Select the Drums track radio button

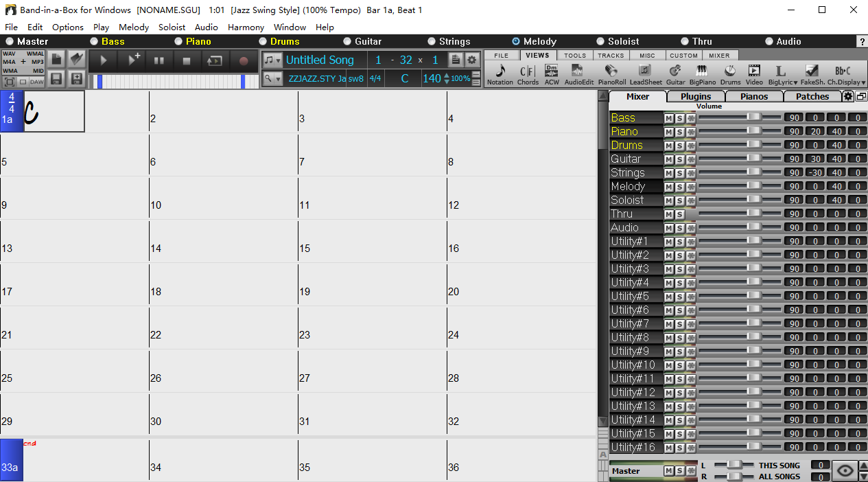(263, 42)
